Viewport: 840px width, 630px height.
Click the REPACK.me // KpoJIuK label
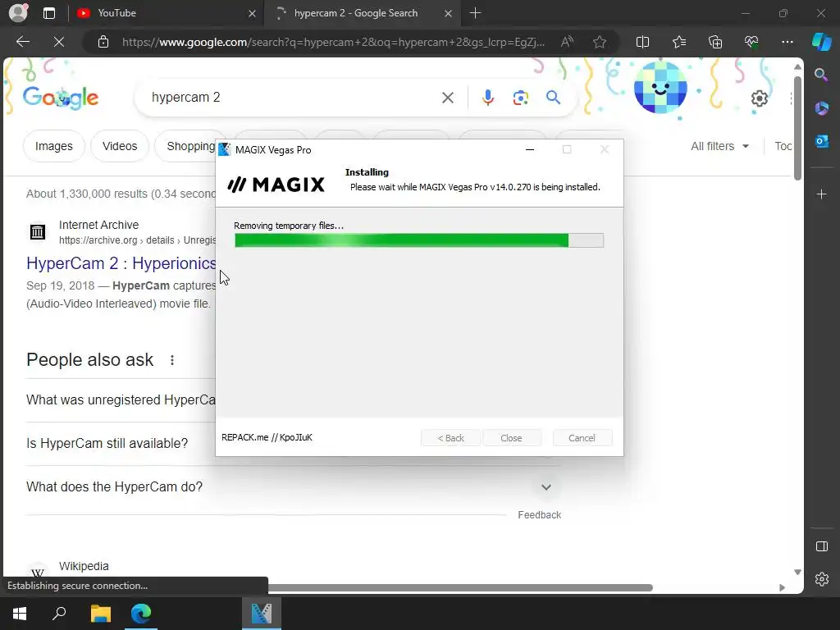[267, 438]
